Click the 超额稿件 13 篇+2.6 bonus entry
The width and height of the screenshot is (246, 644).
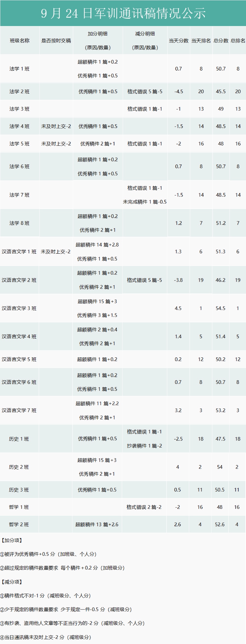coord(97,525)
